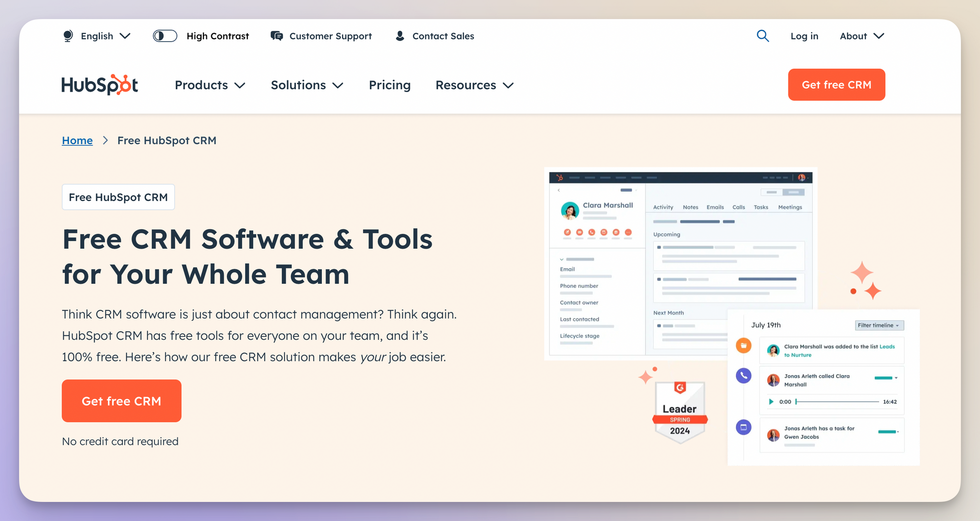The image size is (980, 521).
Task: Click the globe language icon
Action: click(68, 36)
